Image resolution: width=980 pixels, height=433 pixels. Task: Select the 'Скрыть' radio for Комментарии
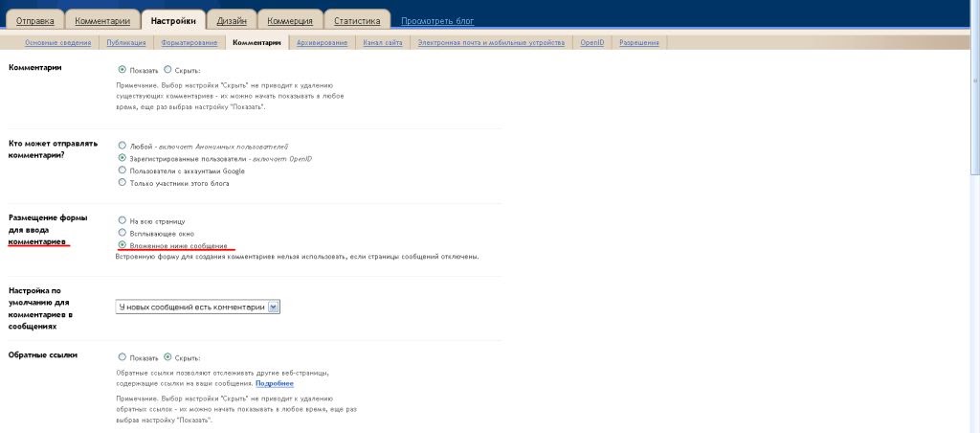(167, 70)
